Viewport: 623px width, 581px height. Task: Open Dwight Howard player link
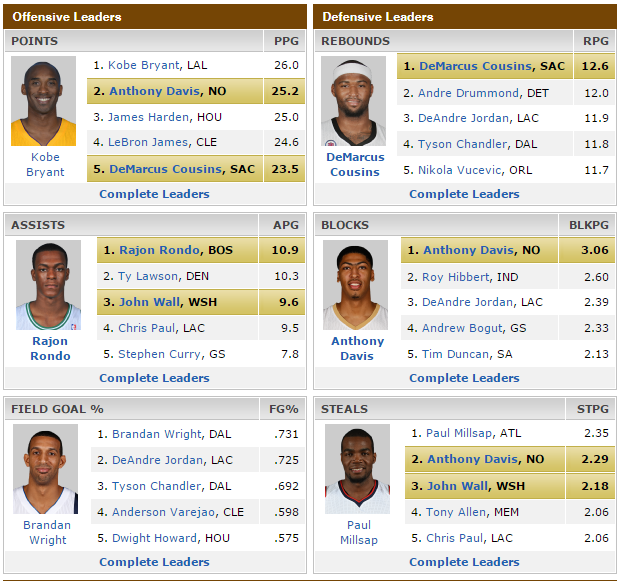[x=155, y=538]
